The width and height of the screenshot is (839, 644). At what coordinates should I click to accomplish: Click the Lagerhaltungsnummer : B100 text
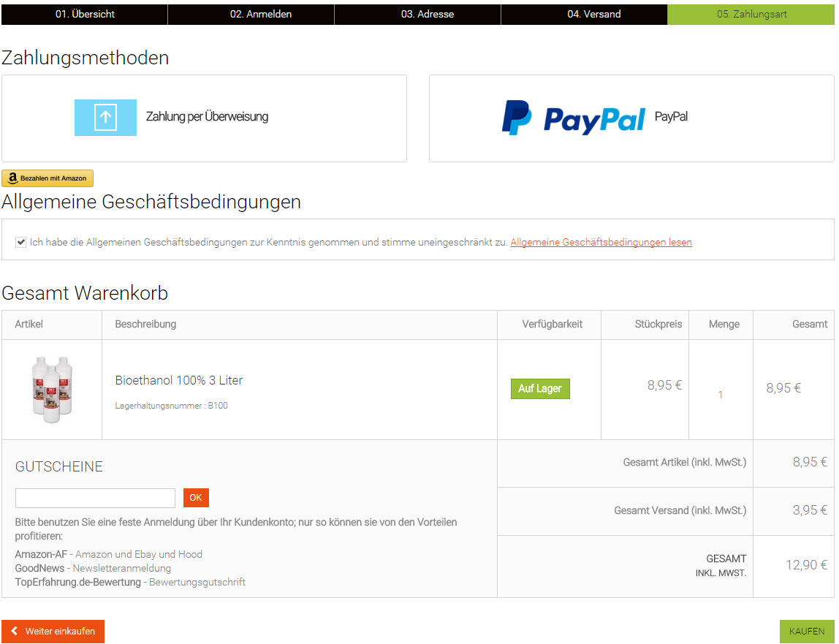point(171,406)
